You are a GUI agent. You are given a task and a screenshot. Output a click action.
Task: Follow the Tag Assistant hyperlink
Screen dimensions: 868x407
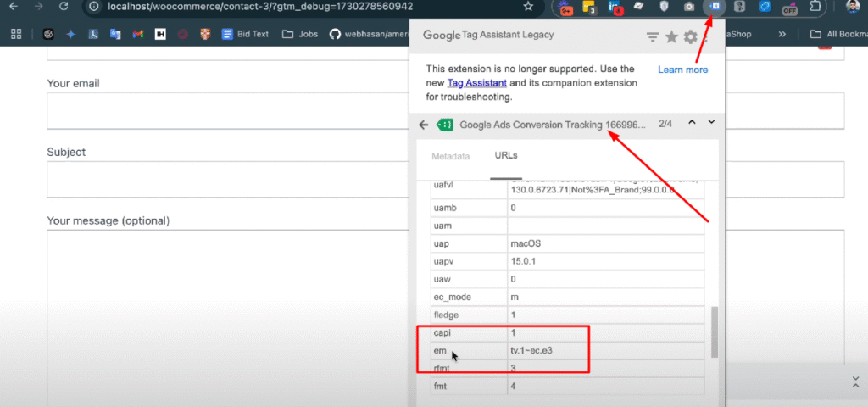click(476, 83)
